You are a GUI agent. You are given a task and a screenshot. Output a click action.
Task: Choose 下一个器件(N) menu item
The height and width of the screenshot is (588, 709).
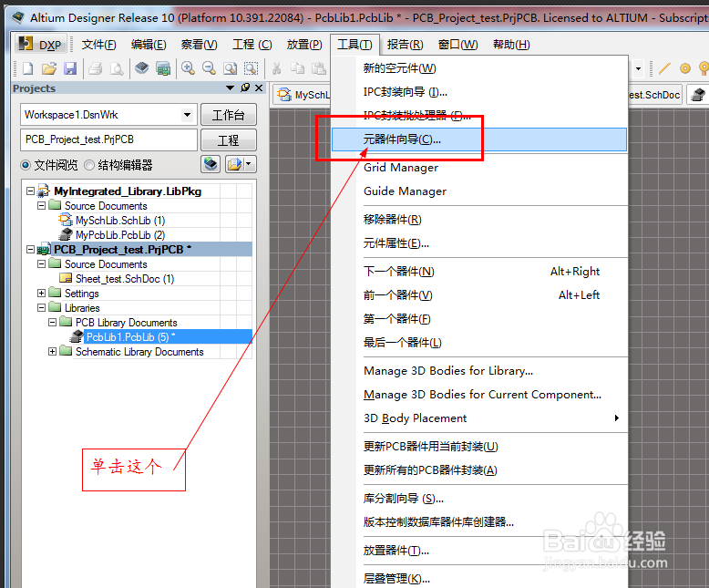coord(479,272)
